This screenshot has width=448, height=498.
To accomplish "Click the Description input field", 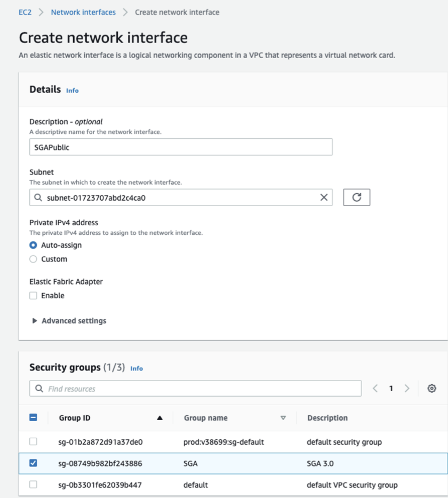I will 181,147.
